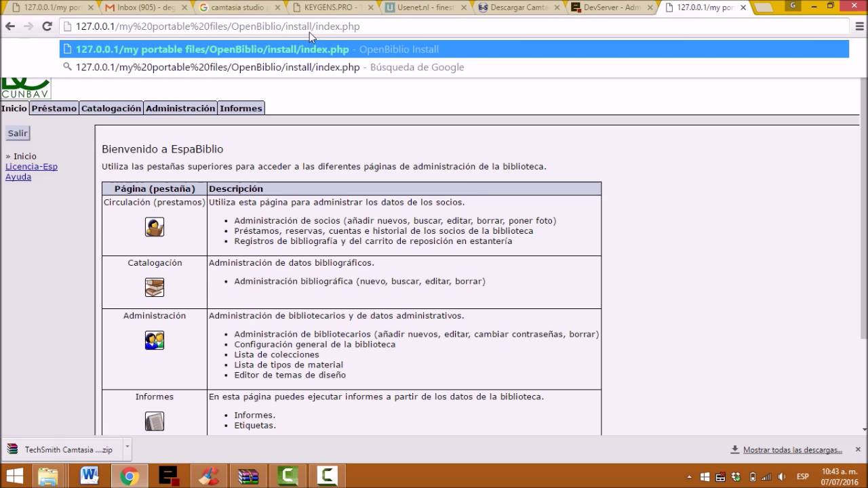This screenshot has width=868, height=488.
Task: Switch to the DevServer browser tab
Action: [611, 7]
